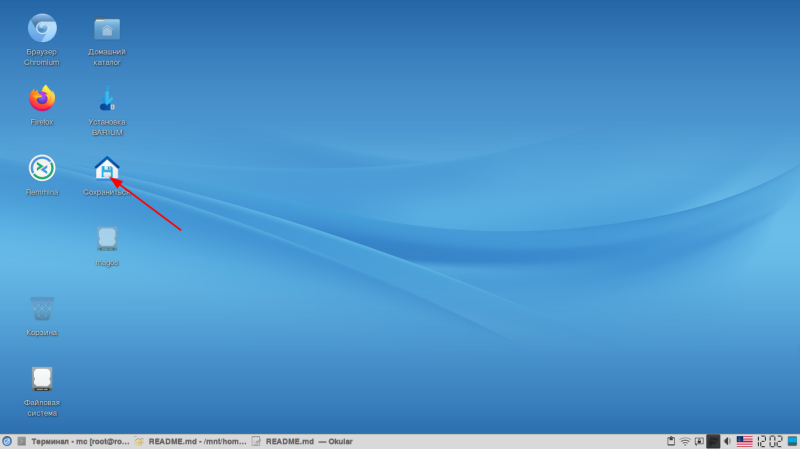This screenshot has width=800, height=449.
Task: Open the Корзина trash icon
Action: [42, 309]
